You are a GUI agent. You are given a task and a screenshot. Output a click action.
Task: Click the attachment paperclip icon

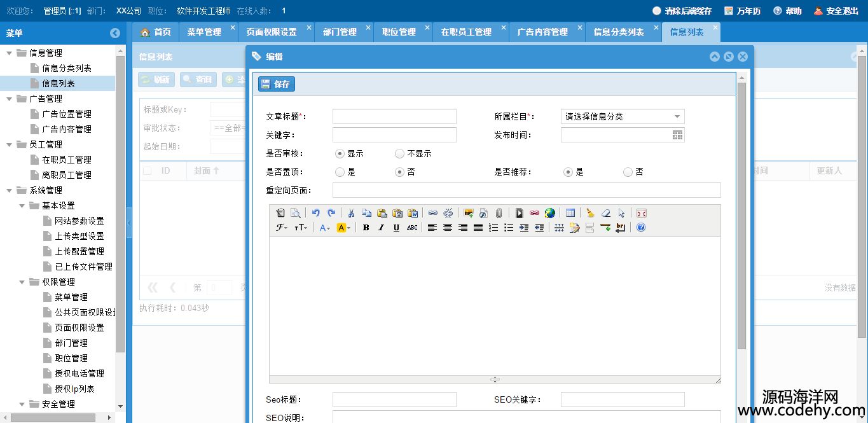pyautogui.click(x=499, y=213)
